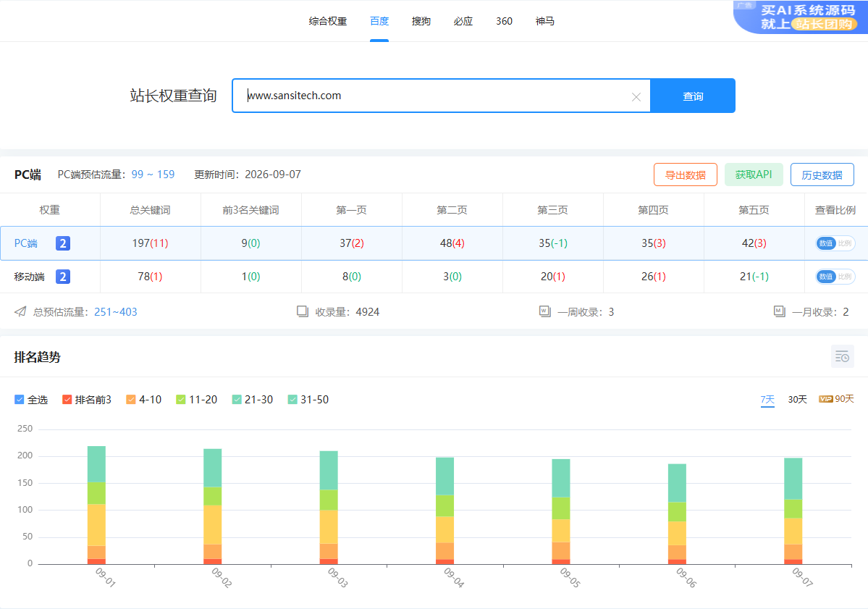Click the PC端 weight badge 2
The width and height of the screenshot is (868, 609).
(x=63, y=243)
